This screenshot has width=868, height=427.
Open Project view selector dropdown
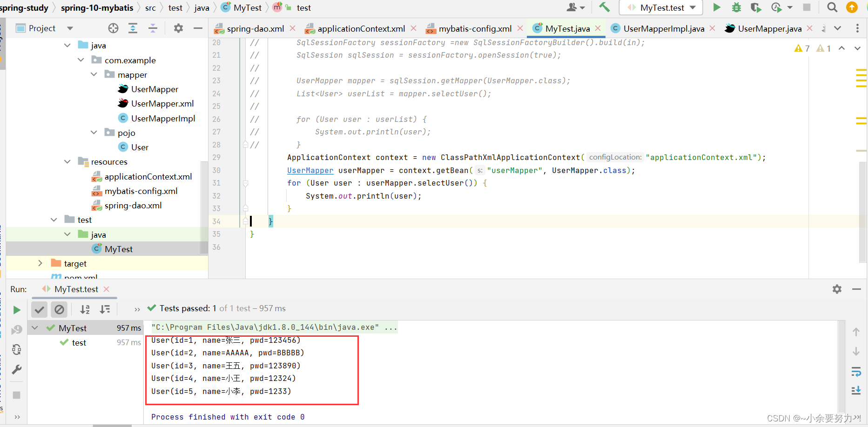pyautogui.click(x=70, y=28)
